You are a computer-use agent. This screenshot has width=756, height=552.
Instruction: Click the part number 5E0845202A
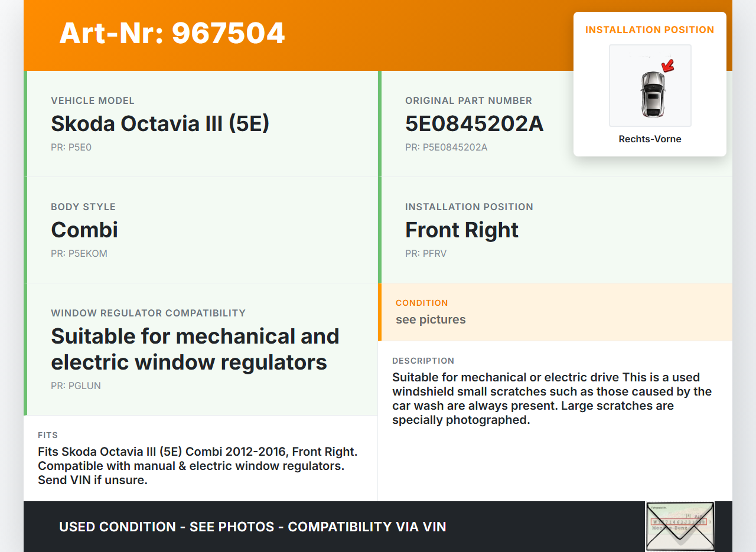point(474,123)
